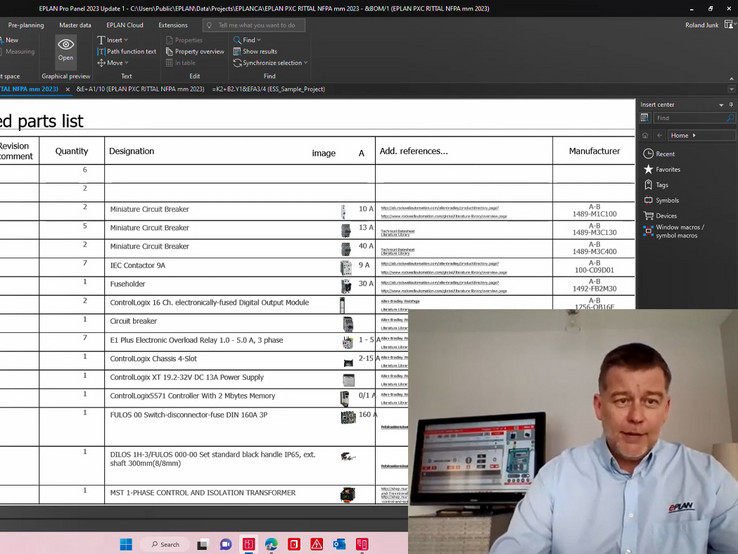
Task: Open the tab list dropdown arrow
Action: pos(731,89)
